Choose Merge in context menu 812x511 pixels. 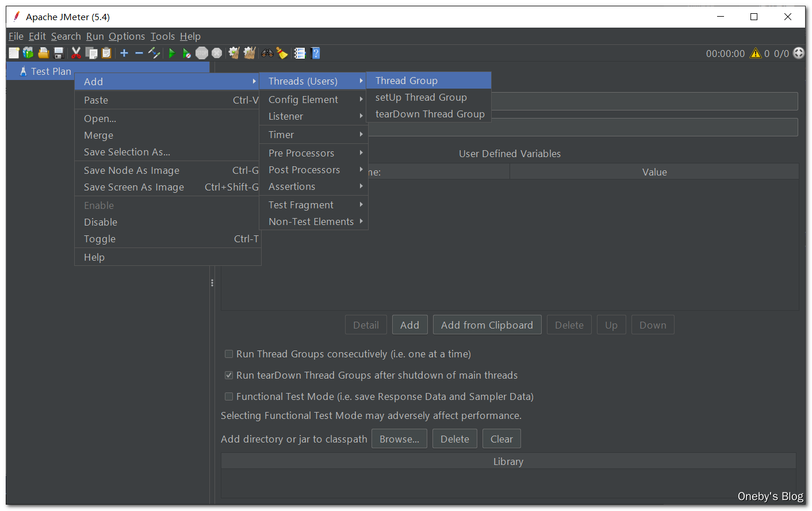[x=168, y=135]
